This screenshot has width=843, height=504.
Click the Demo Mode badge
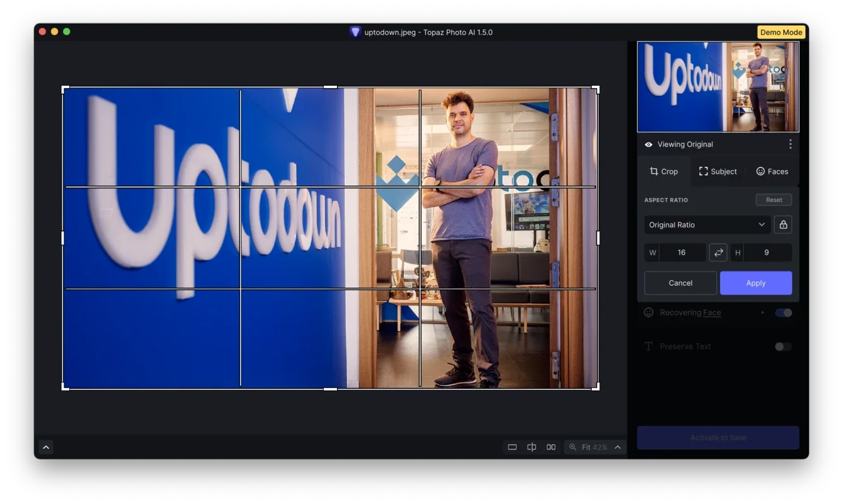(x=781, y=32)
